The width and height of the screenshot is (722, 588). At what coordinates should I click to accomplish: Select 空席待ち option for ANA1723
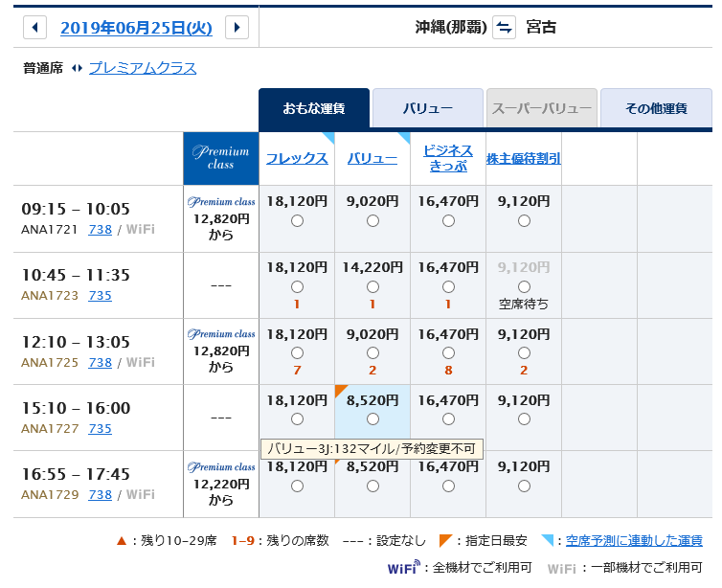pos(524,287)
